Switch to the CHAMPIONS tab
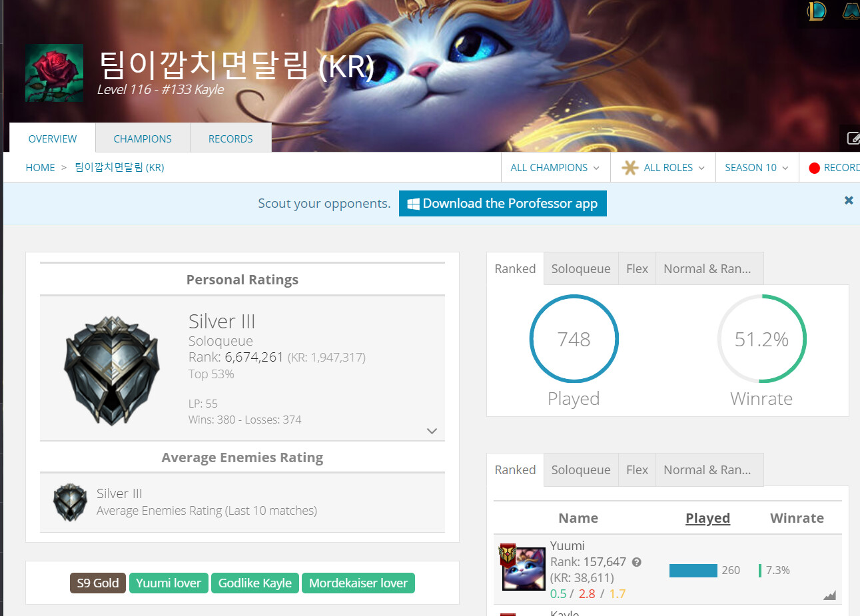The height and width of the screenshot is (616, 860). (x=143, y=139)
